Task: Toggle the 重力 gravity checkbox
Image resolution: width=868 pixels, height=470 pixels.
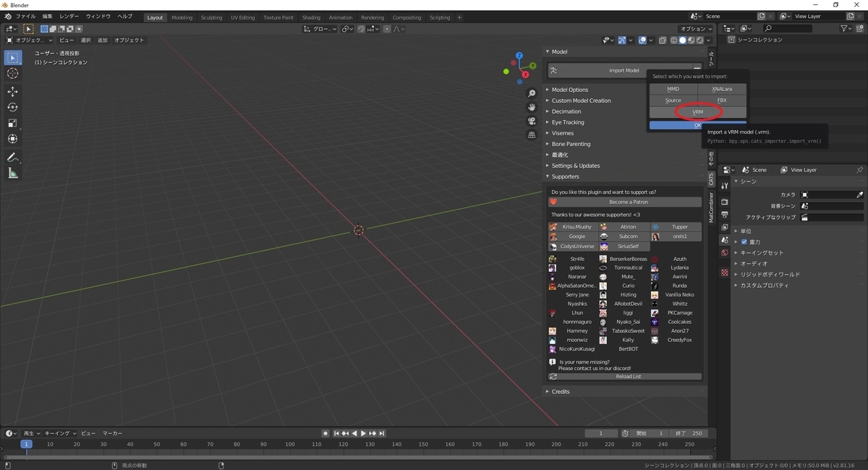Action: tap(744, 242)
